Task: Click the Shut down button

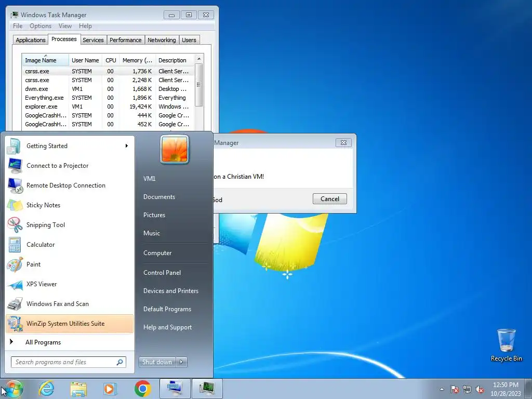Action: point(157,362)
